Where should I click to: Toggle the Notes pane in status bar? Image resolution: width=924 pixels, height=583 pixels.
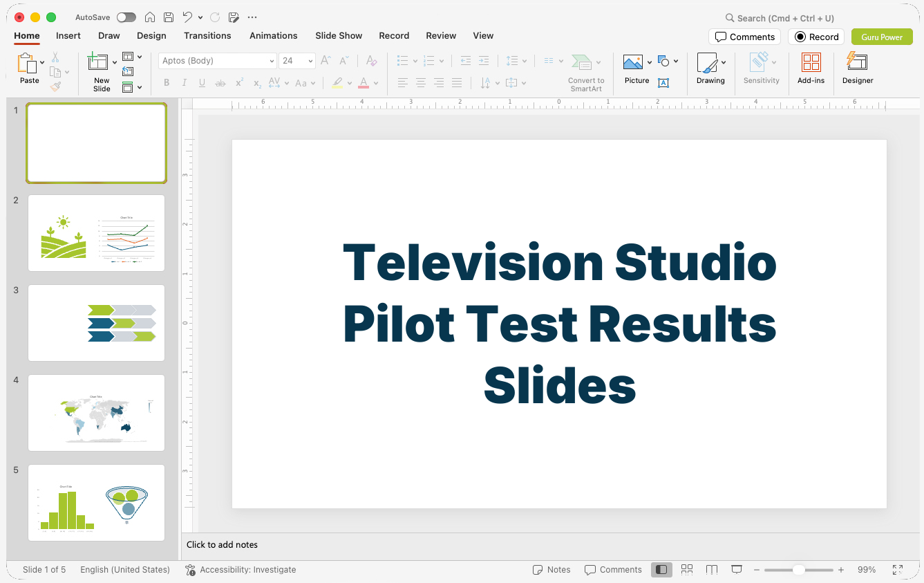(x=551, y=570)
